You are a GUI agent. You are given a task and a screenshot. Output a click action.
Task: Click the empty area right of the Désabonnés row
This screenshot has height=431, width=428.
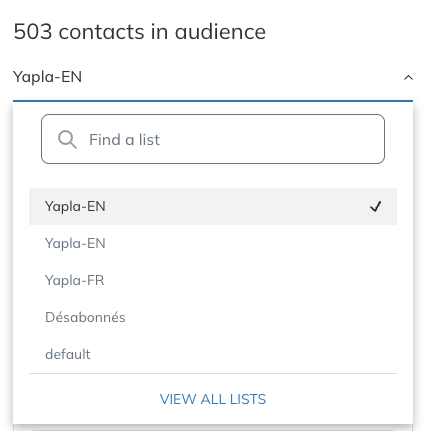[260, 317]
